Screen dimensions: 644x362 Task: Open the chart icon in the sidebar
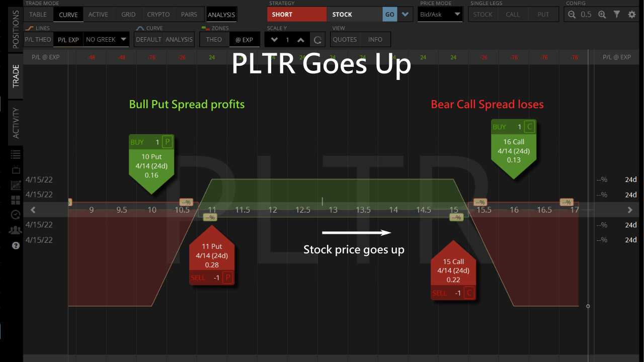[x=16, y=185]
